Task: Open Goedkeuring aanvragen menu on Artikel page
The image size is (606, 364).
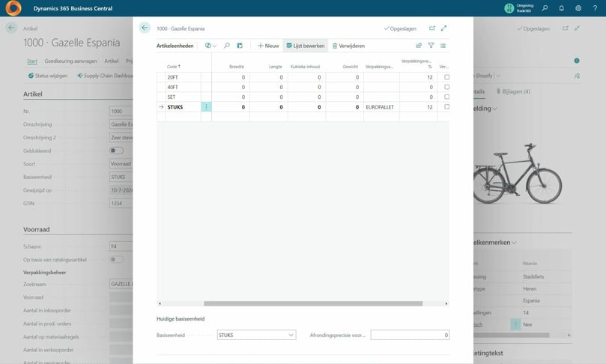Action: (x=70, y=61)
